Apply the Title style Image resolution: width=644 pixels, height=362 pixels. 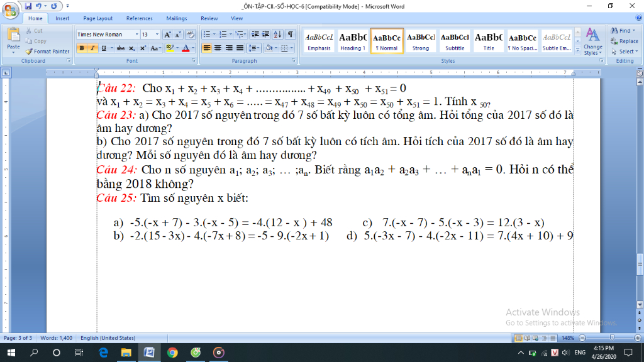[488, 41]
